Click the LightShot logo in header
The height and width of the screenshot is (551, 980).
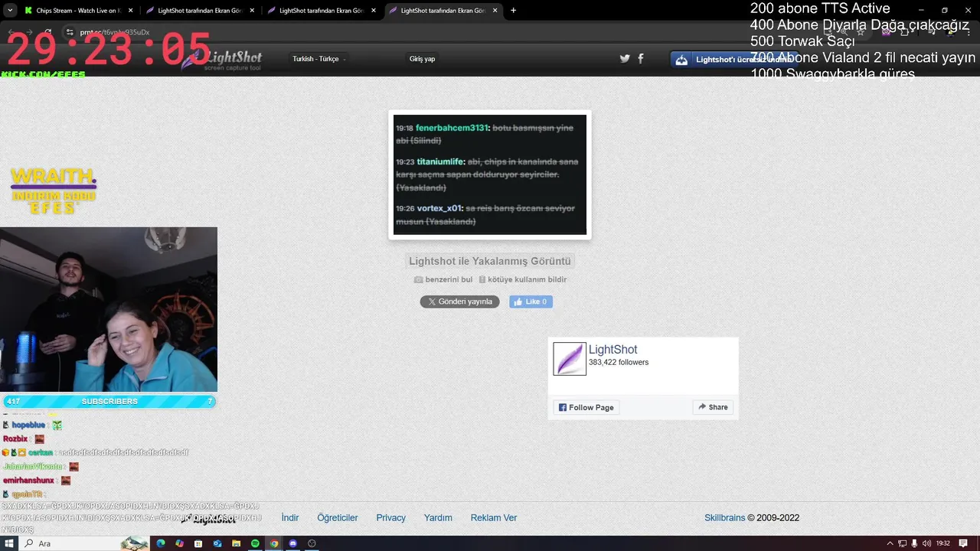tap(222, 60)
